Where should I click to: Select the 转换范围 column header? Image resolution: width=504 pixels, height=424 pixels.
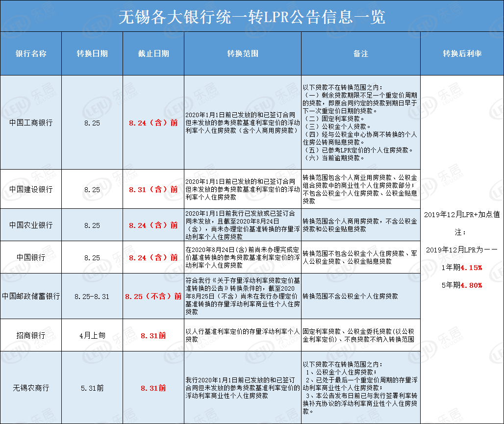click(242, 54)
